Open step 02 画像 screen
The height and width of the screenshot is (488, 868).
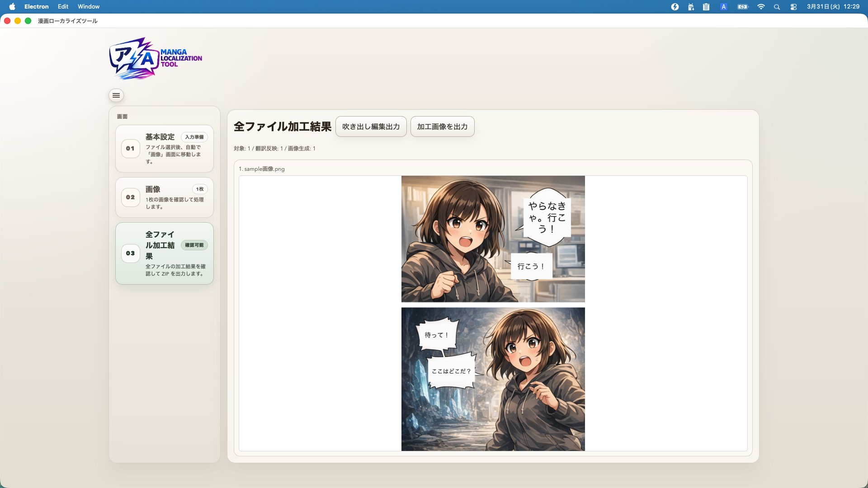click(x=164, y=197)
